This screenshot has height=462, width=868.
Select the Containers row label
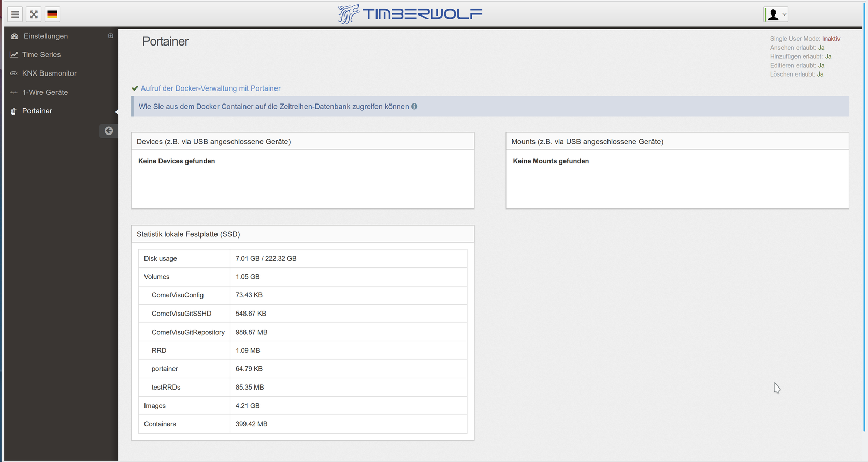point(160,424)
